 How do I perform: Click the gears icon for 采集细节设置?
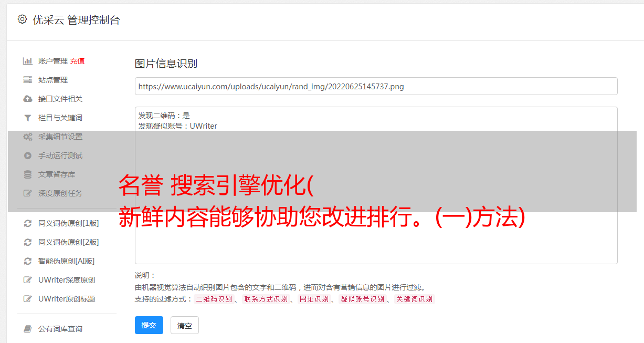coord(28,137)
